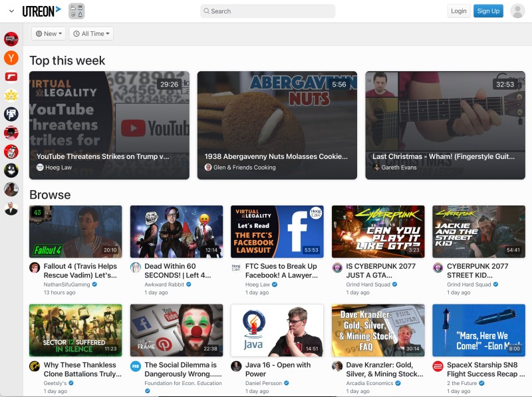Click Geetsly's avatar beside Clone Battalions title
Image resolution: width=532 pixels, height=397 pixels.
(x=35, y=366)
